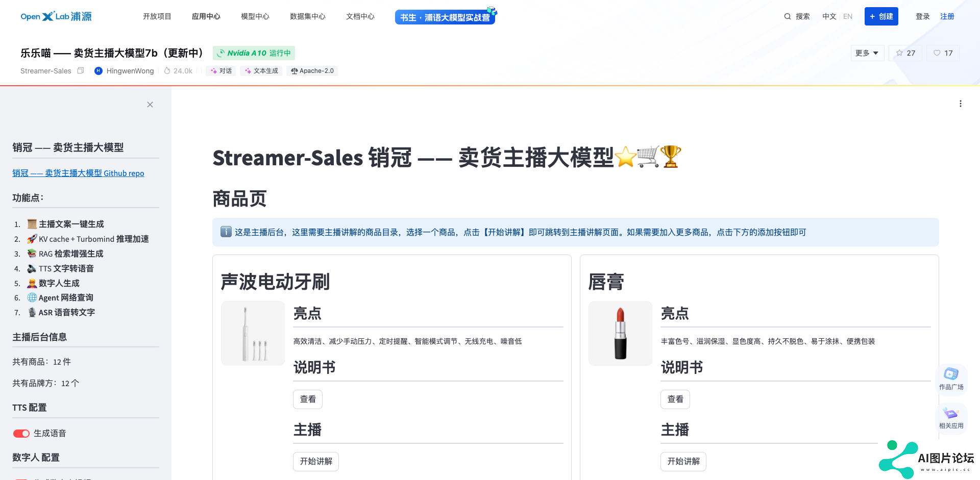Switch language to EN

point(848,16)
